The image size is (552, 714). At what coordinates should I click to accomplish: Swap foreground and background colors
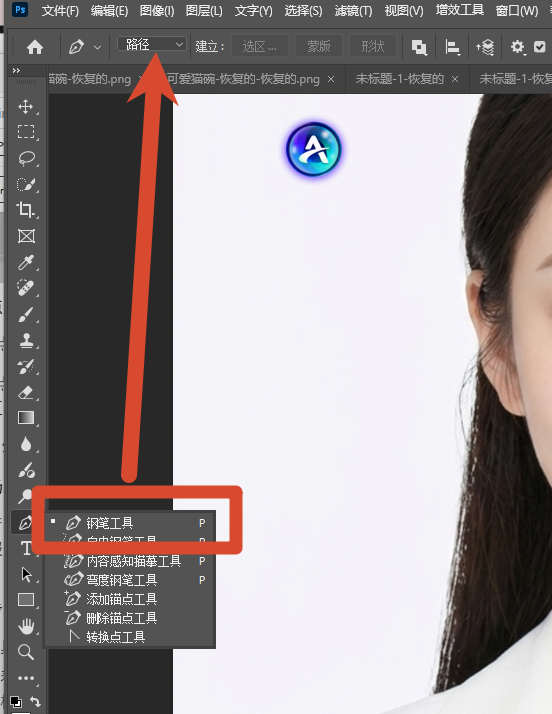[36, 701]
